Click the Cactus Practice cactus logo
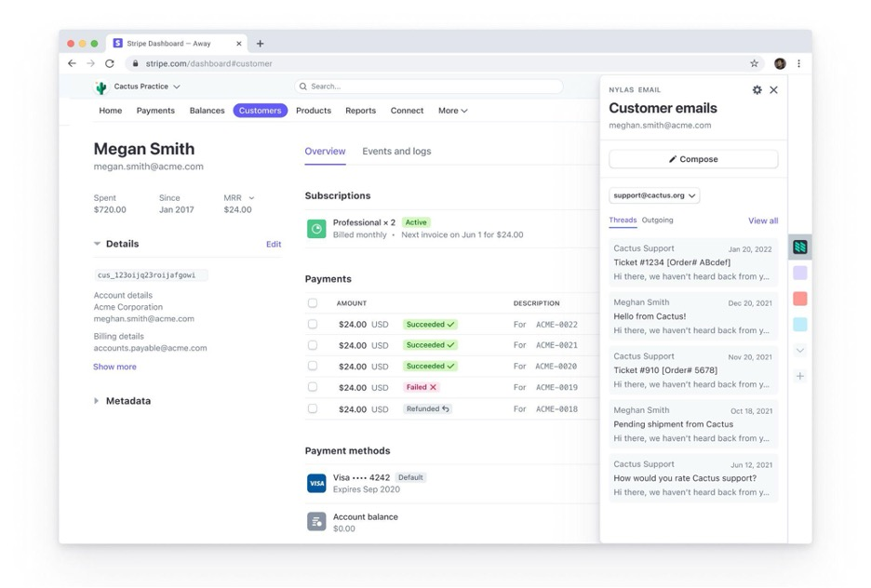Viewport: 871px width, 588px height. click(101, 87)
